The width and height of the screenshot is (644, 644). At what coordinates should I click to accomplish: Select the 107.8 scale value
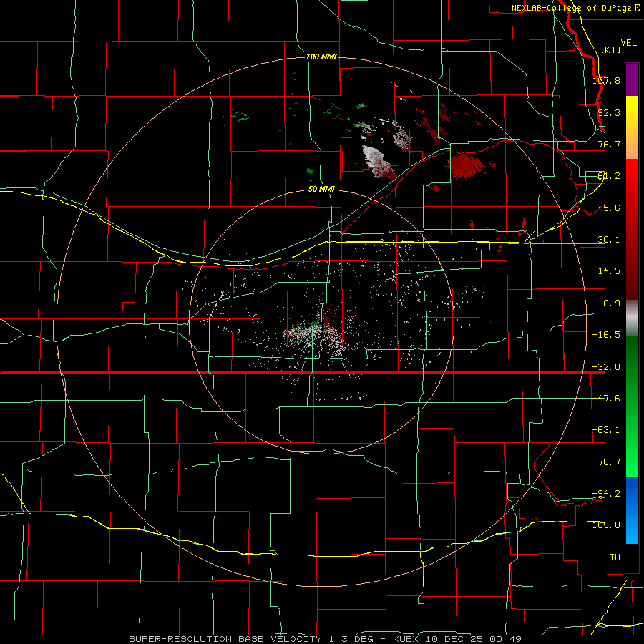coord(606,80)
